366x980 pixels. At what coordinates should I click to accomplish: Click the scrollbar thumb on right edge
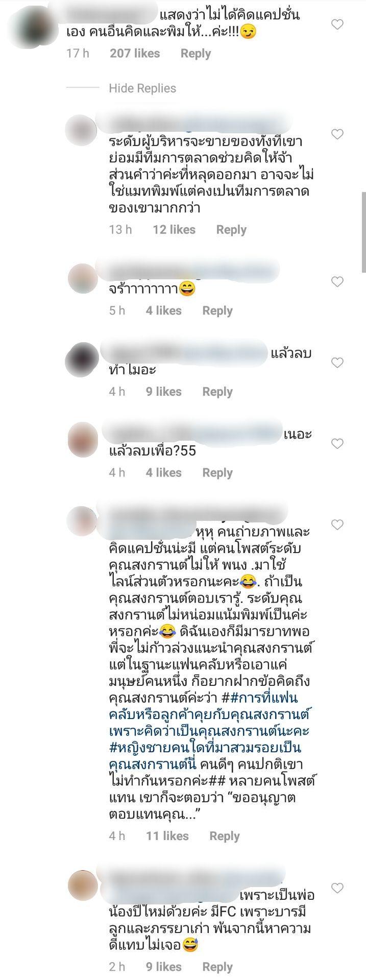click(363, 233)
